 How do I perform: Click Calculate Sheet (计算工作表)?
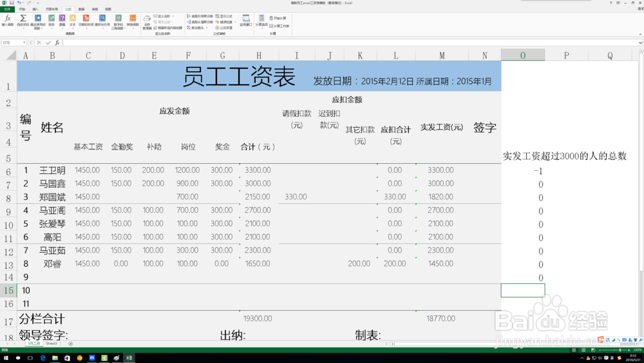tap(279, 26)
